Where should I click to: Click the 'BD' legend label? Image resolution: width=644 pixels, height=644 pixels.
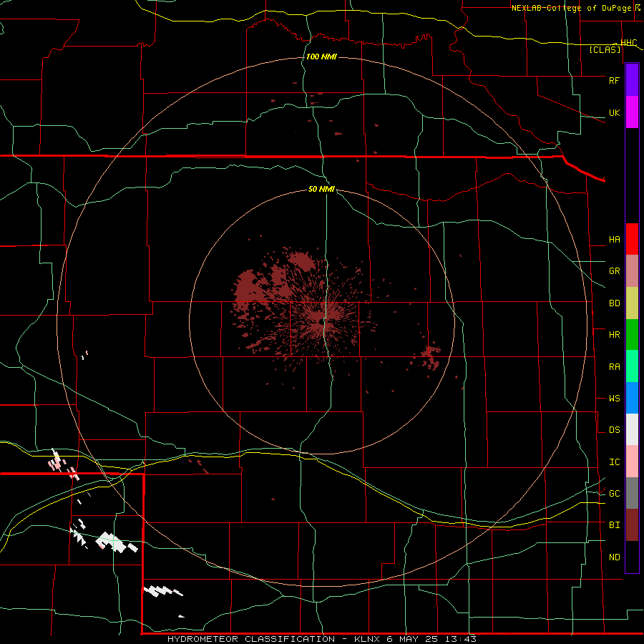tap(614, 303)
